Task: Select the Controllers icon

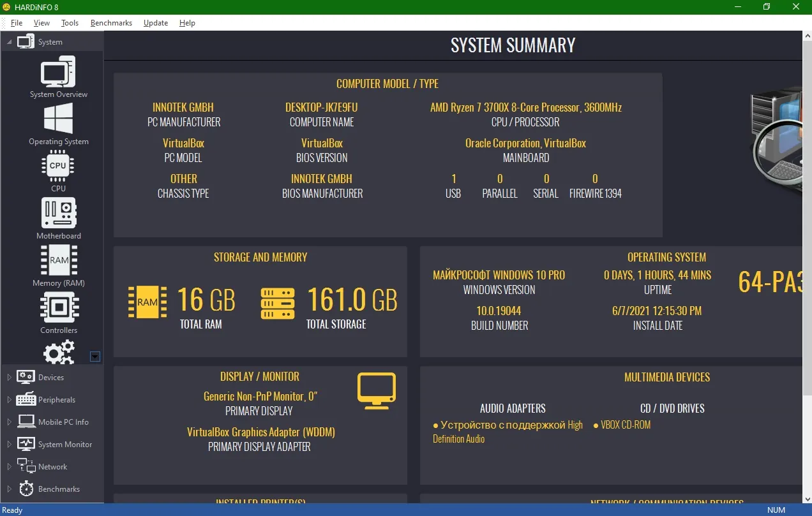Action: click(x=58, y=307)
